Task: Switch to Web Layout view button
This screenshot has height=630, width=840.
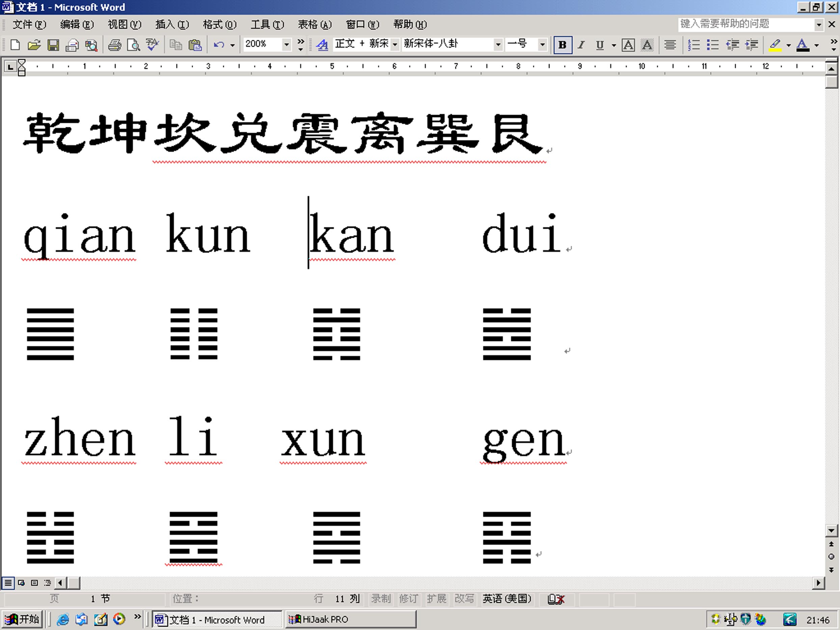Action: click(21, 582)
